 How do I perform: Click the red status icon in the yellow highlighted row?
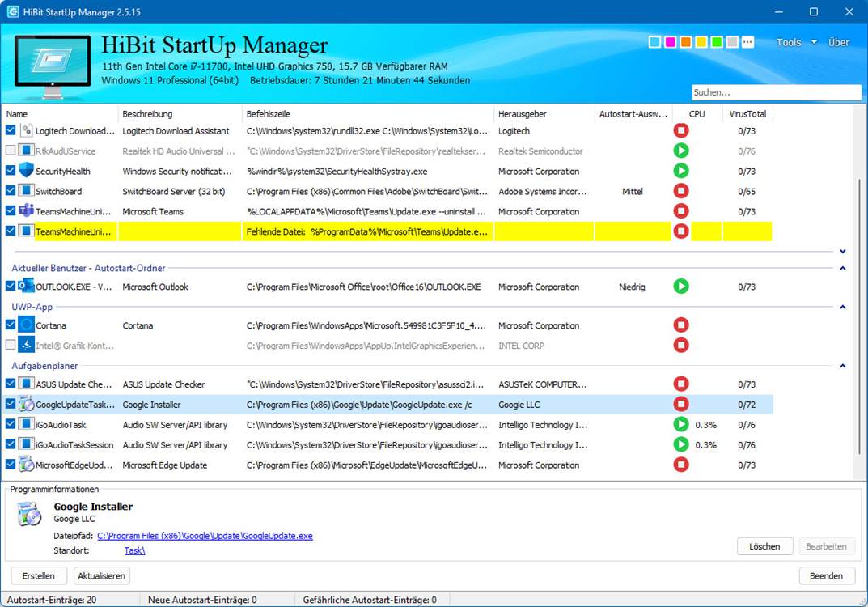point(681,231)
